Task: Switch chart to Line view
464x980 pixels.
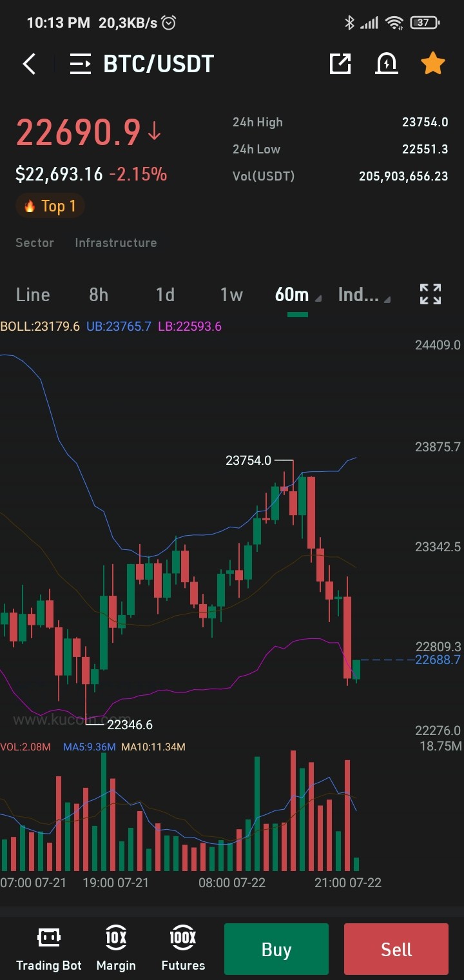Action: pos(33,295)
